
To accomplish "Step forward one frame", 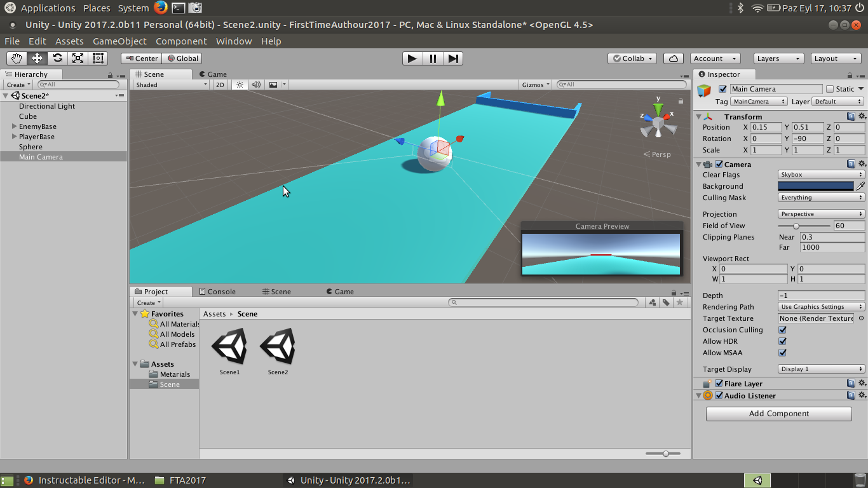I will coord(453,58).
